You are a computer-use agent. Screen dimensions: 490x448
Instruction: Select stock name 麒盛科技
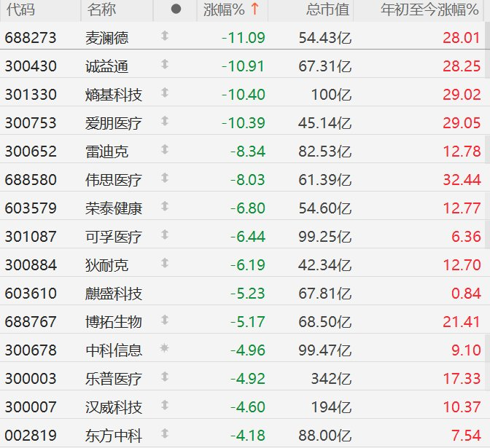point(114,294)
